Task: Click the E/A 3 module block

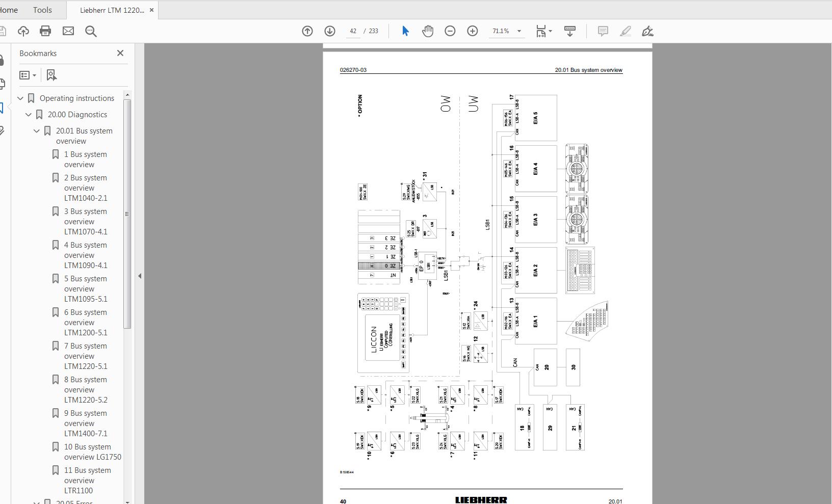Action: pyautogui.click(x=536, y=219)
